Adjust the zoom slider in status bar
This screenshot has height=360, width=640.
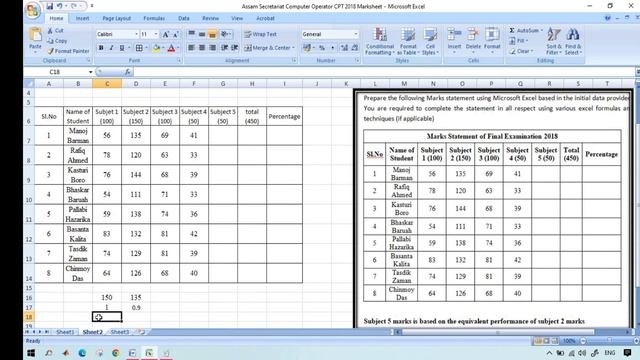tap(608, 340)
